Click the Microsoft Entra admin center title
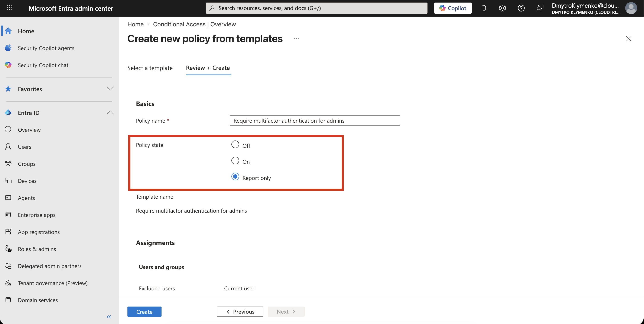Viewport: 644px width, 324px height. click(x=71, y=8)
